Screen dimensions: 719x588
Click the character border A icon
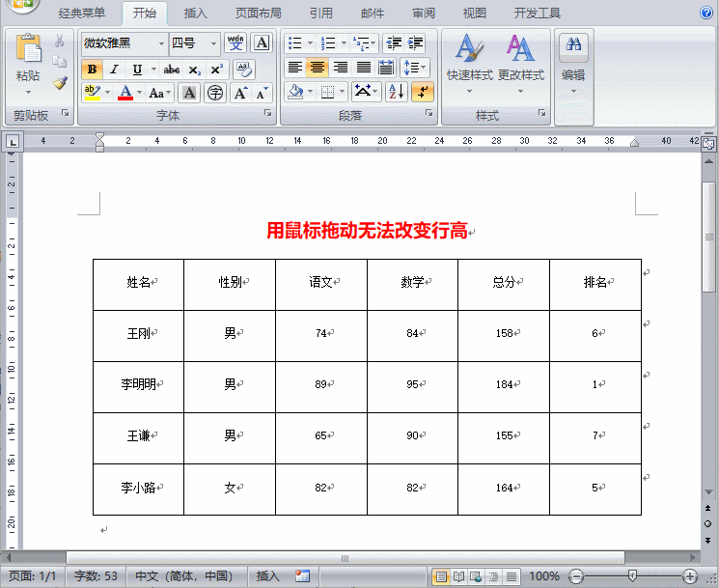(262, 43)
